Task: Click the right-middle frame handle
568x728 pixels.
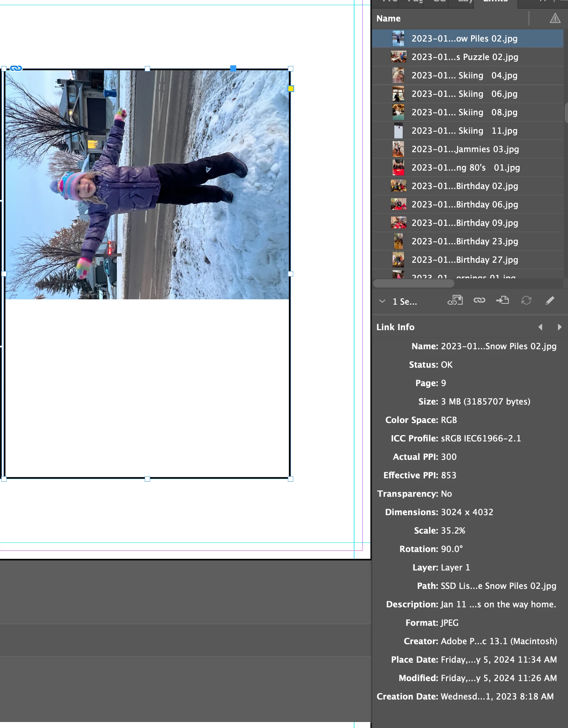Action: pyautogui.click(x=291, y=274)
